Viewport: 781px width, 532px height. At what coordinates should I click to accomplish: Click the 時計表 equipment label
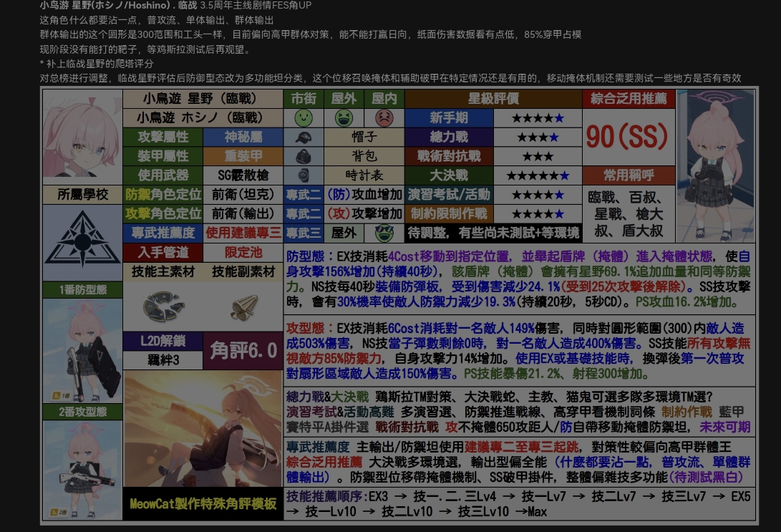pos(364,175)
